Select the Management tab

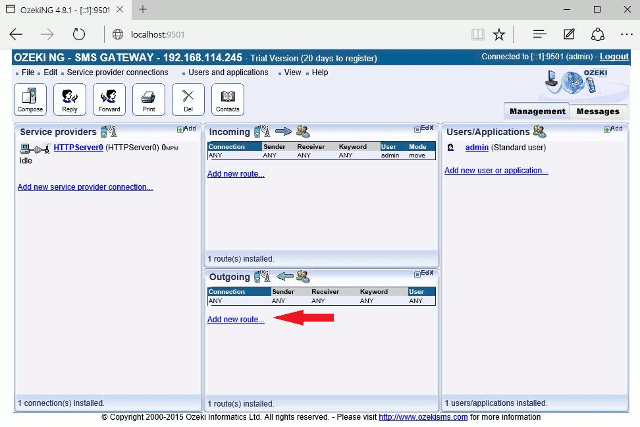coord(536,111)
